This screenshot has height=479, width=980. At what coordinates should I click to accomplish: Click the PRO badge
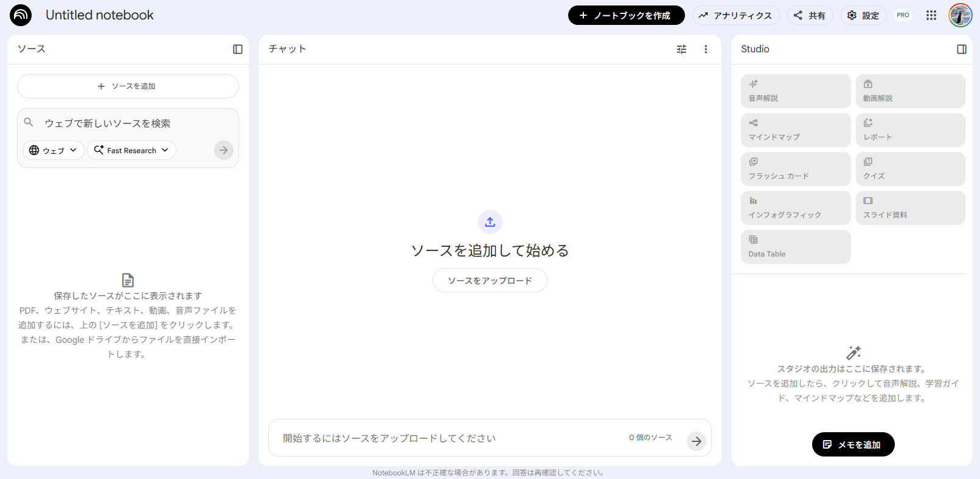point(903,15)
